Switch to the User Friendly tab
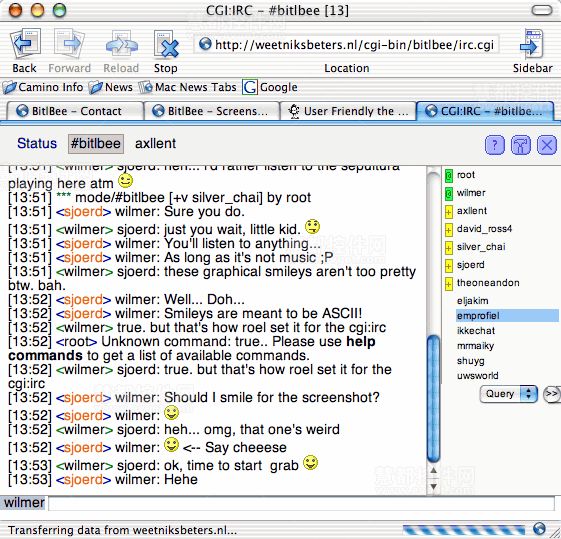The height and width of the screenshot is (539, 561). pos(348,111)
